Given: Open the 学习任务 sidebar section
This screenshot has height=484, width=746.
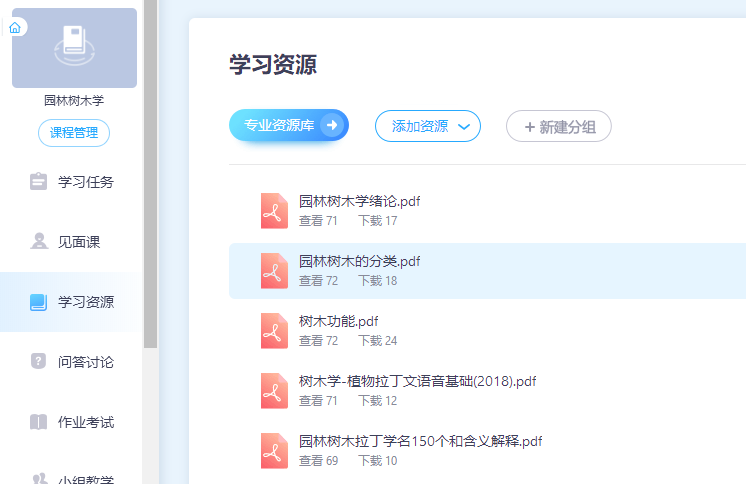Looking at the screenshot, I should coord(85,182).
